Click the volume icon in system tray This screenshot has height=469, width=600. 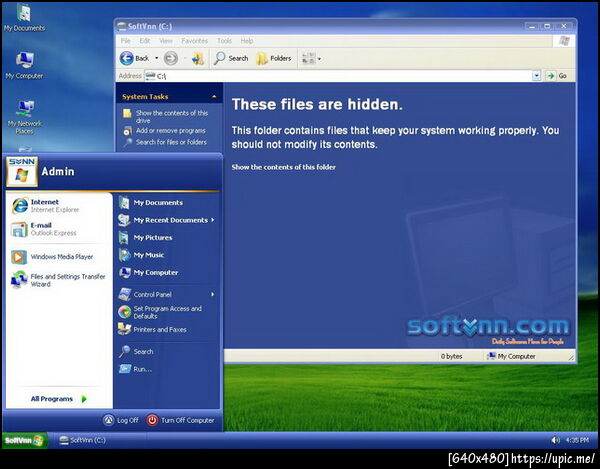tap(555, 440)
